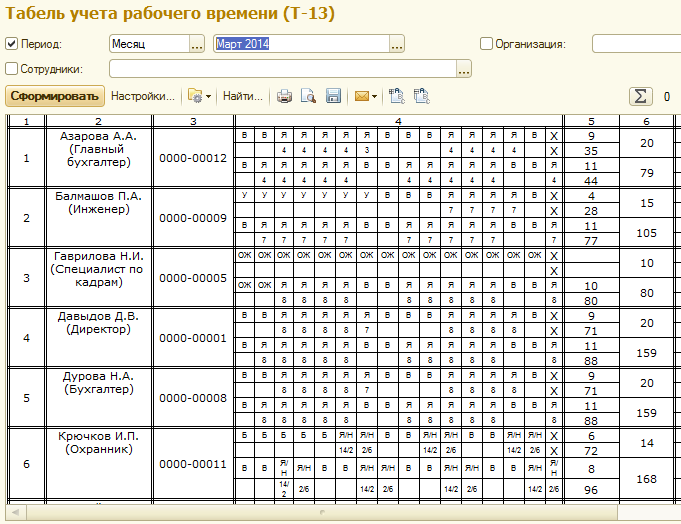
Task: Click the collapse all groups icon
Action: pos(421,97)
